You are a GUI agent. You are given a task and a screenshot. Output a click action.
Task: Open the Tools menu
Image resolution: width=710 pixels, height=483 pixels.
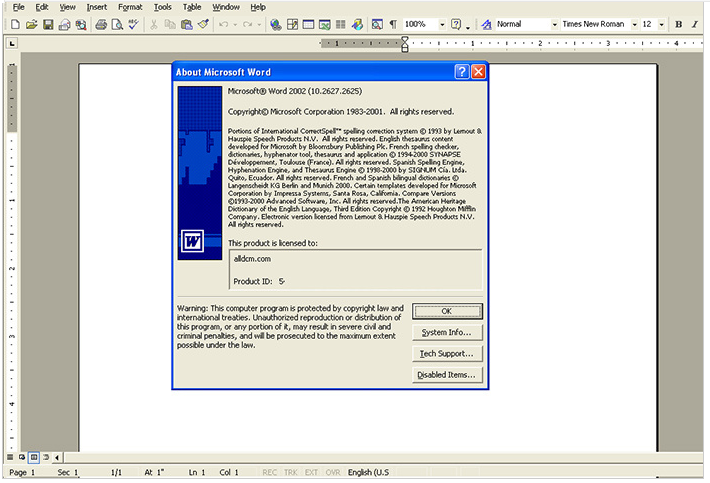pyautogui.click(x=163, y=7)
